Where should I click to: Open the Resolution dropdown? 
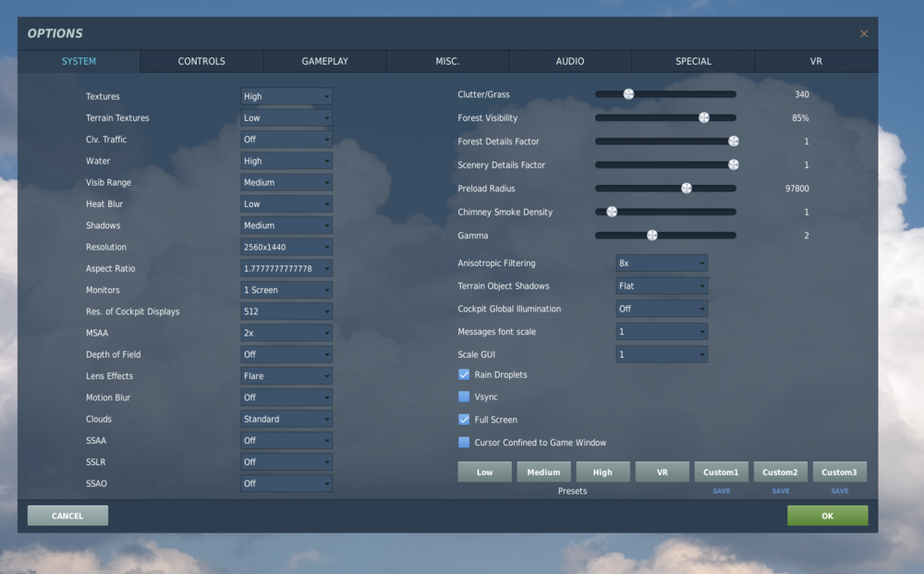(286, 247)
